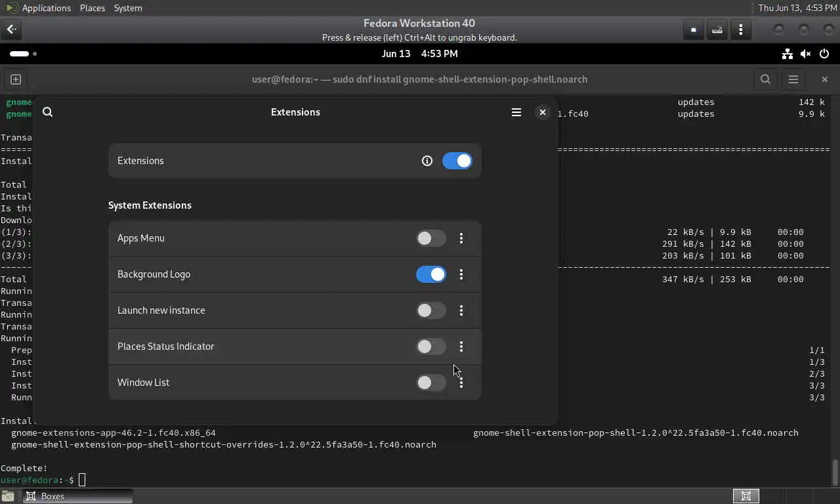
Task: Close the terminal window
Action: click(x=825, y=79)
